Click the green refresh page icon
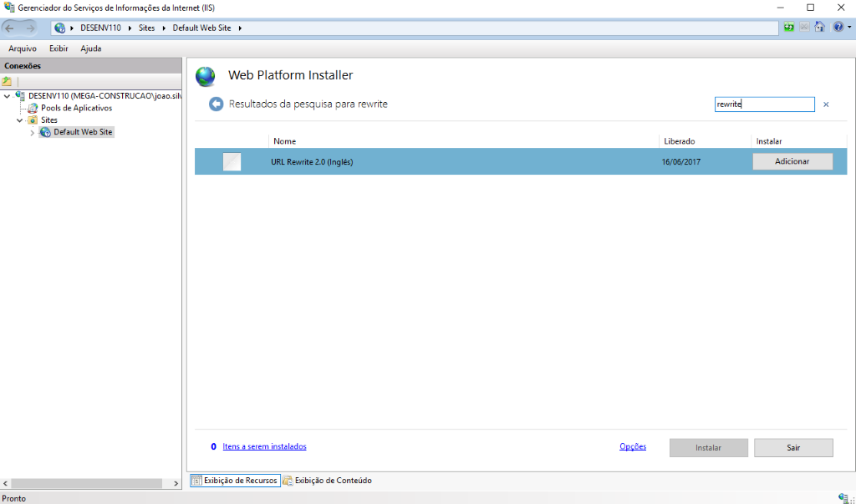Viewport: 856px width, 504px height. 789,27
